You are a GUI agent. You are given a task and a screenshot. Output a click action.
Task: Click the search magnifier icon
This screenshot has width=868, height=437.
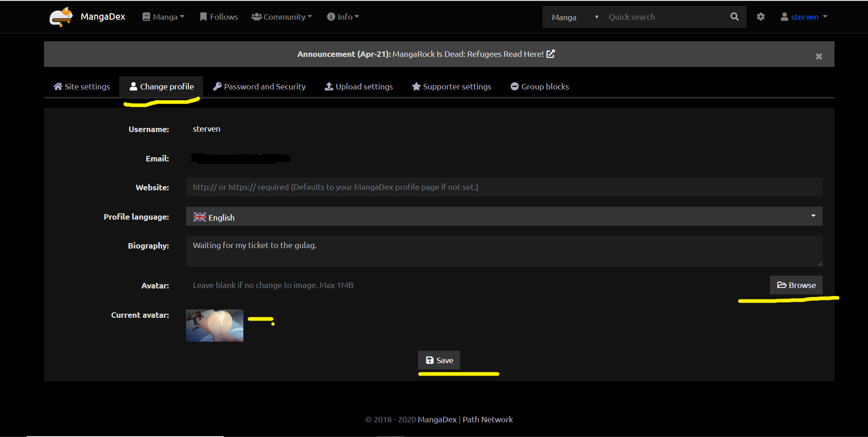click(734, 17)
